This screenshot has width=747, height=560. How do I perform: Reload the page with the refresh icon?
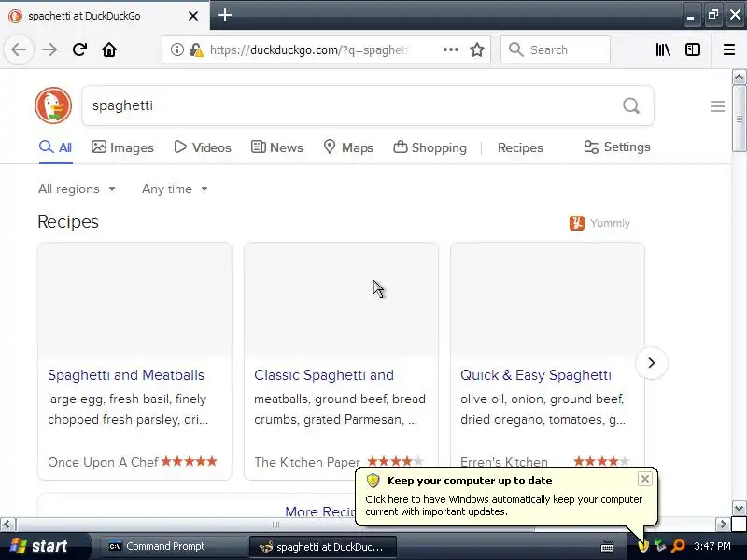[79, 49]
